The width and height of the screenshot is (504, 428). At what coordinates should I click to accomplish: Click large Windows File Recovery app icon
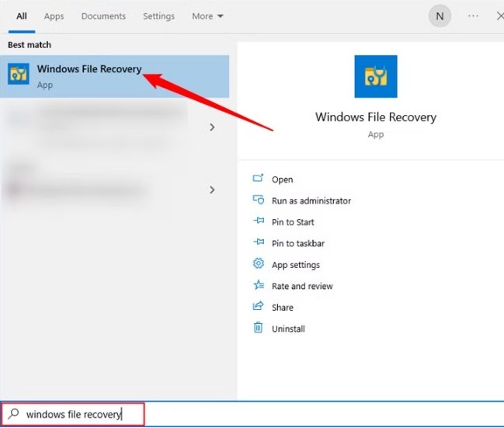coord(375,76)
